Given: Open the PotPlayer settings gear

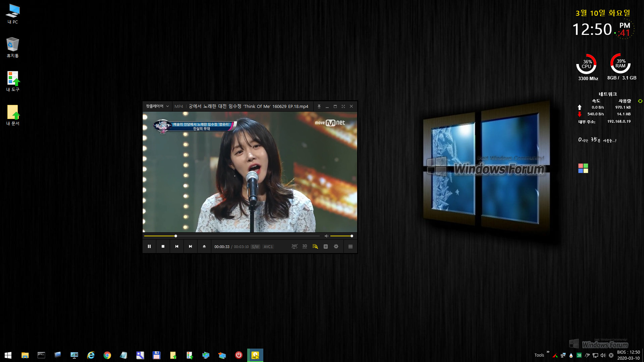Looking at the screenshot, I should click(336, 246).
